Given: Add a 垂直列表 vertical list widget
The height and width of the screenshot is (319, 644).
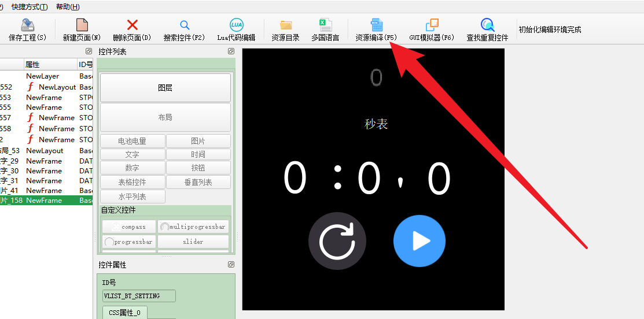Looking at the screenshot, I should coord(198,182).
